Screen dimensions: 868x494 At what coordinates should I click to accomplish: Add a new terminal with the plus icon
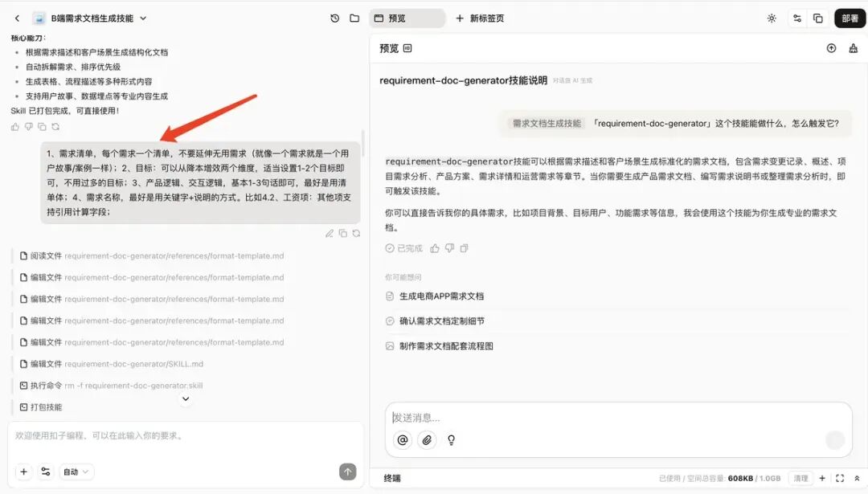(x=822, y=479)
